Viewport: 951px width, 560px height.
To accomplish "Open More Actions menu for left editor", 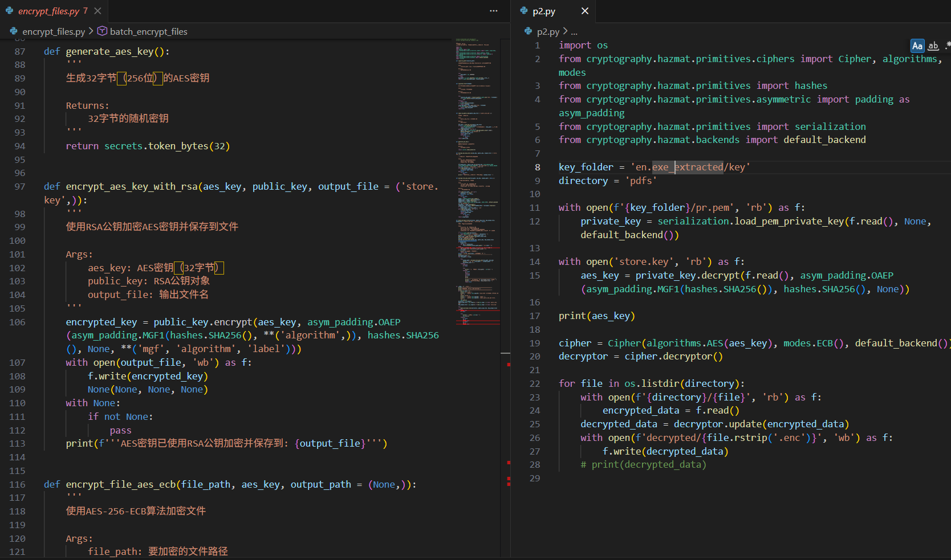I will [493, 11].
